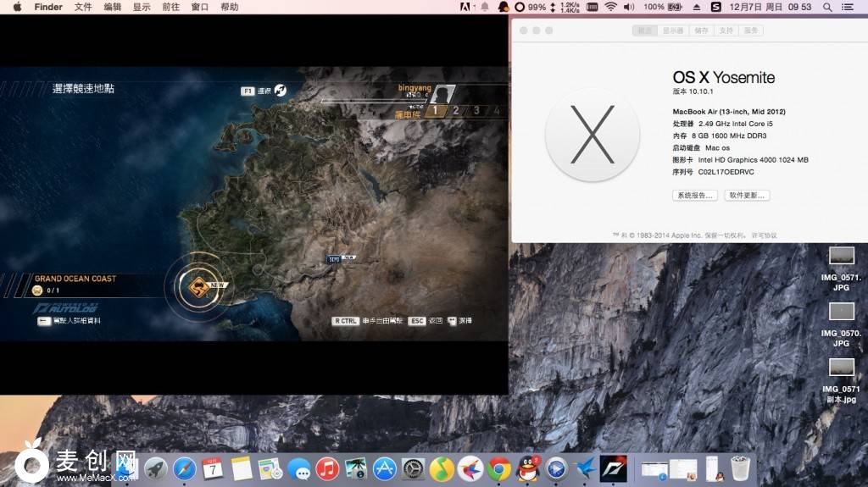Open the 文件 menu in Finder

[83, 7]
